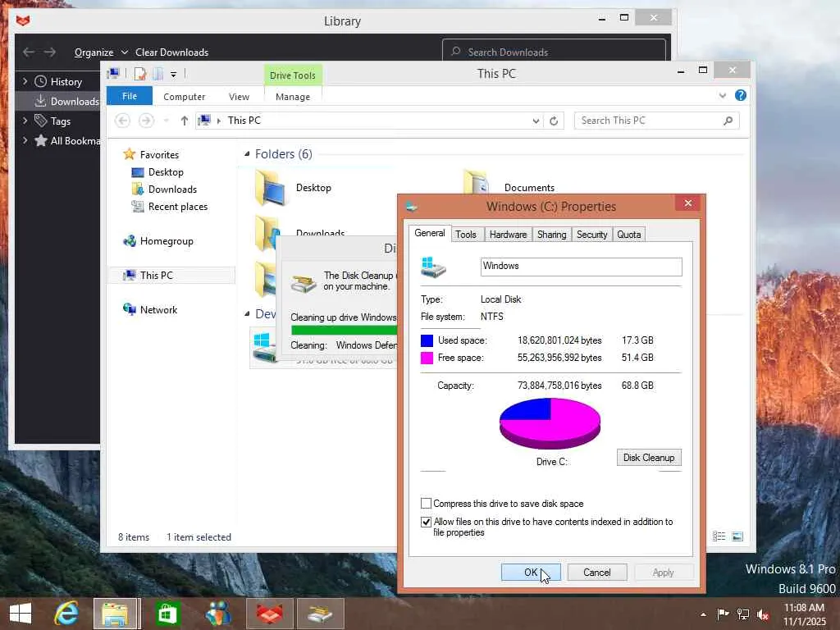Uncheck Allow files to have contents indexed
This screenshot has width=840, height=630.
426,522
